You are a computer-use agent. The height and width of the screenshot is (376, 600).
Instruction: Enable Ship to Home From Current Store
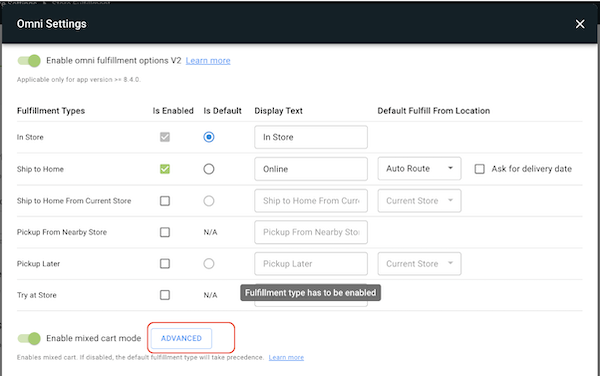click(165, 201)
